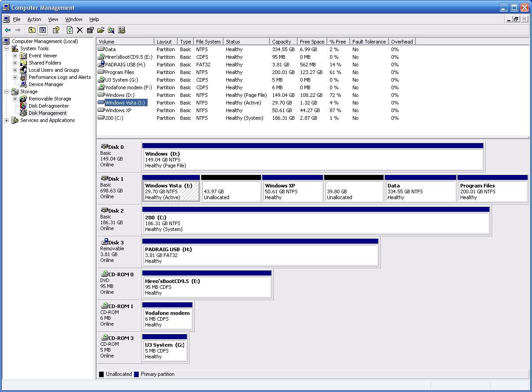Image resolution: width=532 pixels, height=392 pixels.
Task: Click the Delete X toolbar icon
Action: pyautogui.click(x=80, y=30)
